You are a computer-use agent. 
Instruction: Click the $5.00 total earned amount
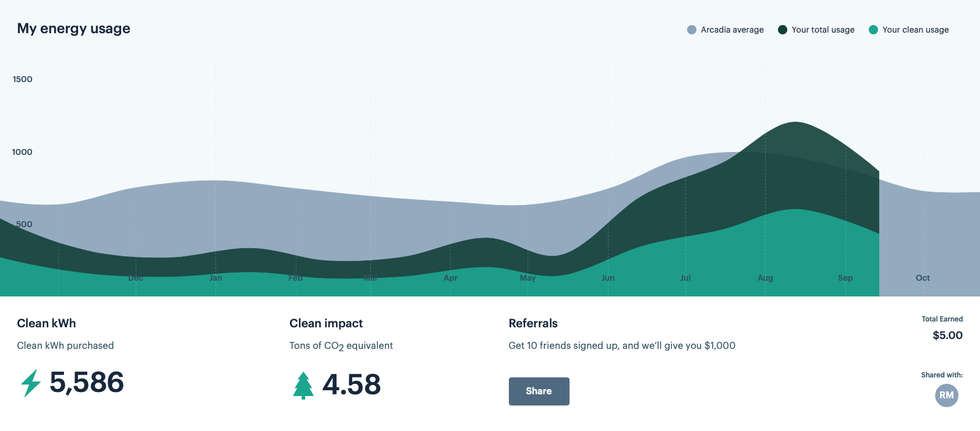coord(947,335)
